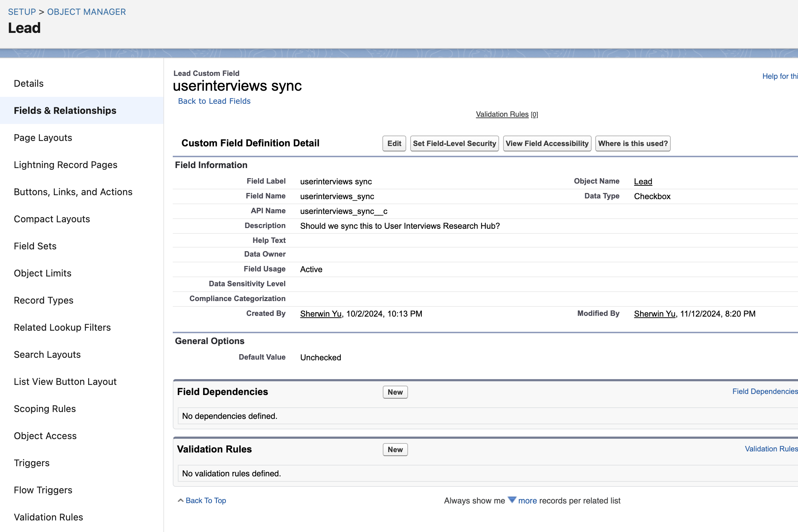This screenshot has height=532, width=798.
Task: Open Related Lookup Filters sidebar item
Action: pyautogui.click(x=62, y=327)
